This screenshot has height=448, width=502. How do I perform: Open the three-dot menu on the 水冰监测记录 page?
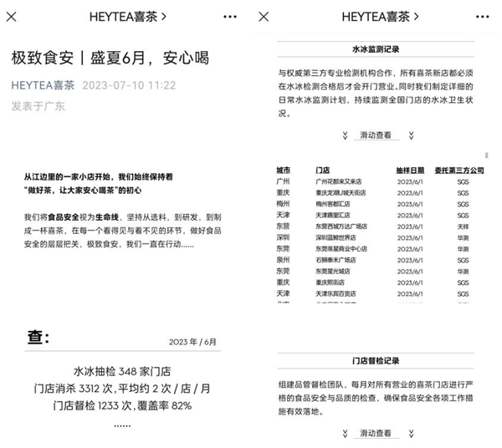click(482, 17)
